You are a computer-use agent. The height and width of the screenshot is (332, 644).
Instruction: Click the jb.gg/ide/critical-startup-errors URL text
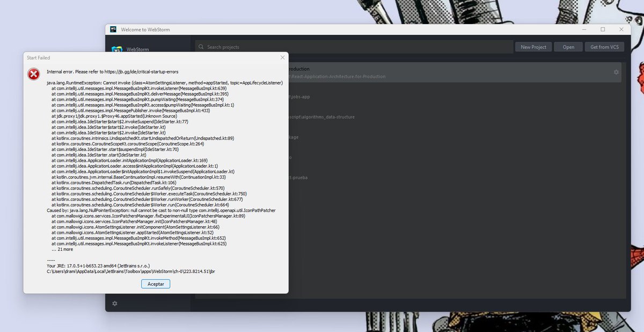click(x=142, y=71)
